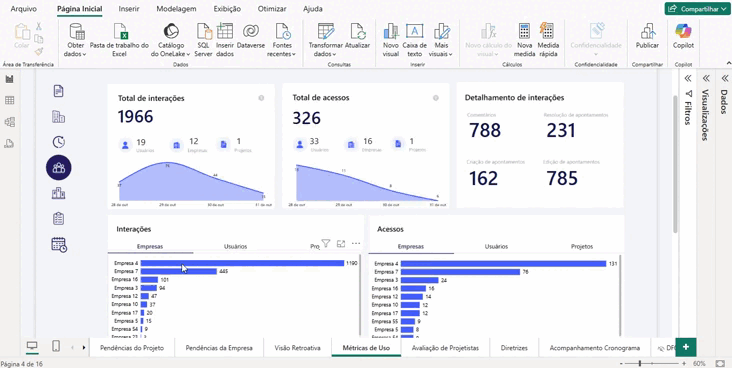Import Pasta de trabalho do Excel
732x368 pixels.
(x=120, y=40)
